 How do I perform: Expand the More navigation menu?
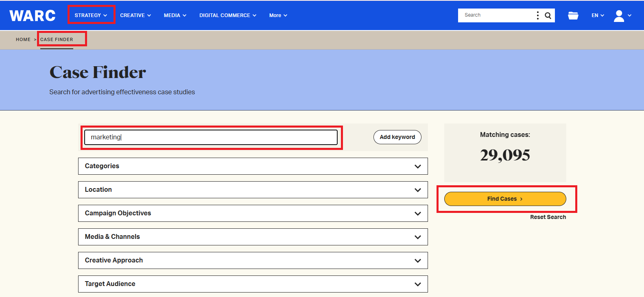click(278, 15)
